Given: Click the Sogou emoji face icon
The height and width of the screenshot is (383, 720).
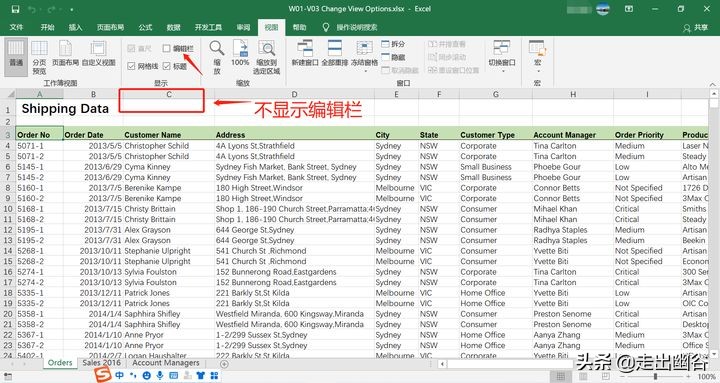Looking at the screenshot, I should 146,375.
